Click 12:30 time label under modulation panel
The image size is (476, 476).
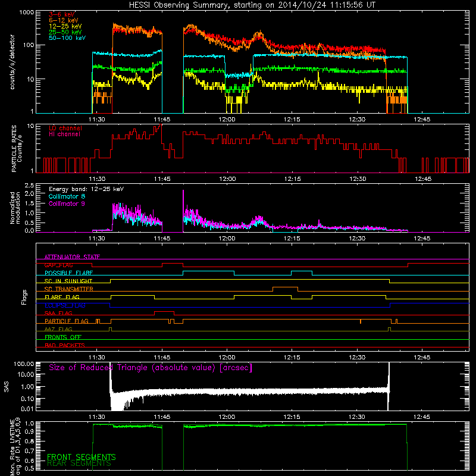(357, 239)
